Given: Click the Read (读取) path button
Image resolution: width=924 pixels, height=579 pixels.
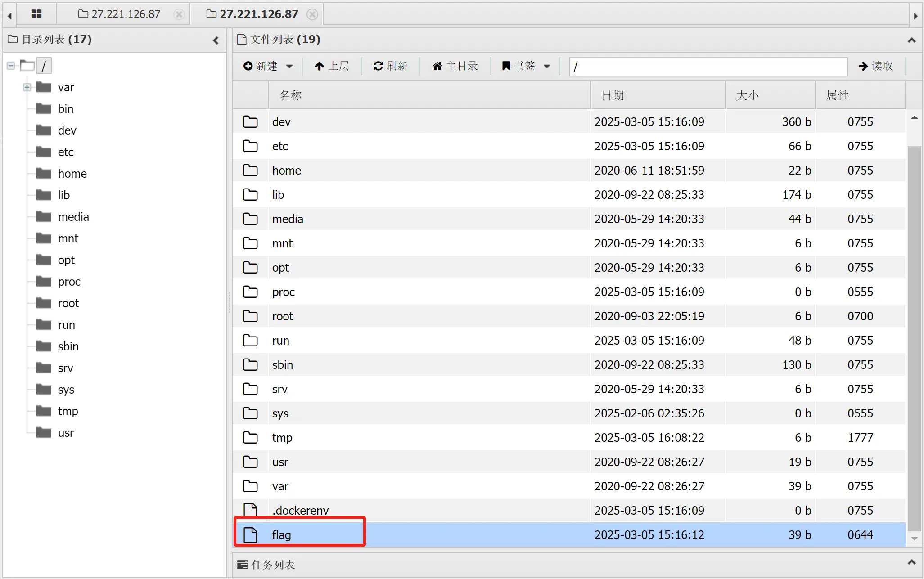Looking at the screenshot, I should click(x=876, y=66).
